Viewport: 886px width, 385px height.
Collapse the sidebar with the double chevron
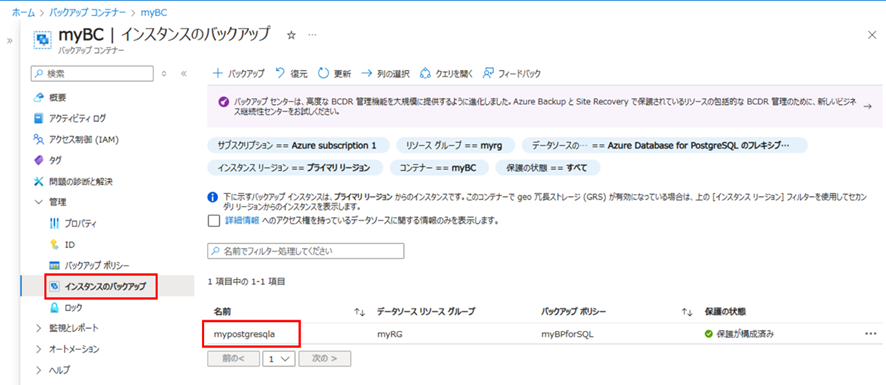183,73
